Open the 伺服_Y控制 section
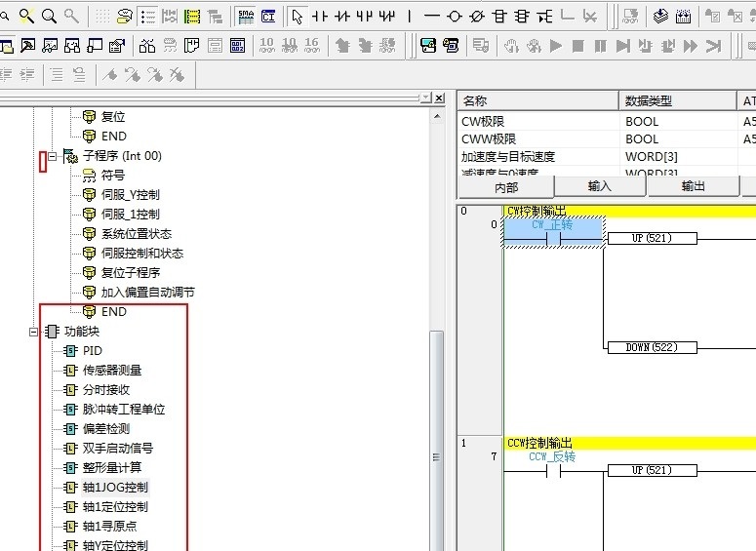Viewport: 756px width, 551px height. [130, 195]
